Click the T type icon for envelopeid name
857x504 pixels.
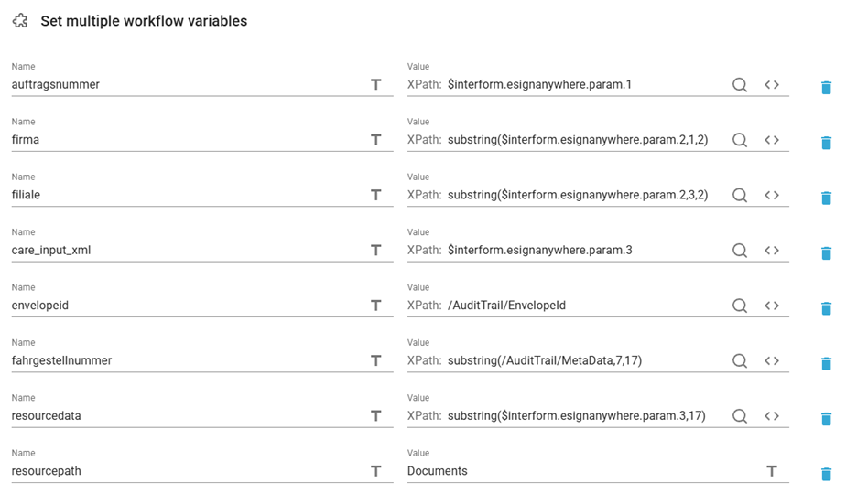[x=376, y=306]
